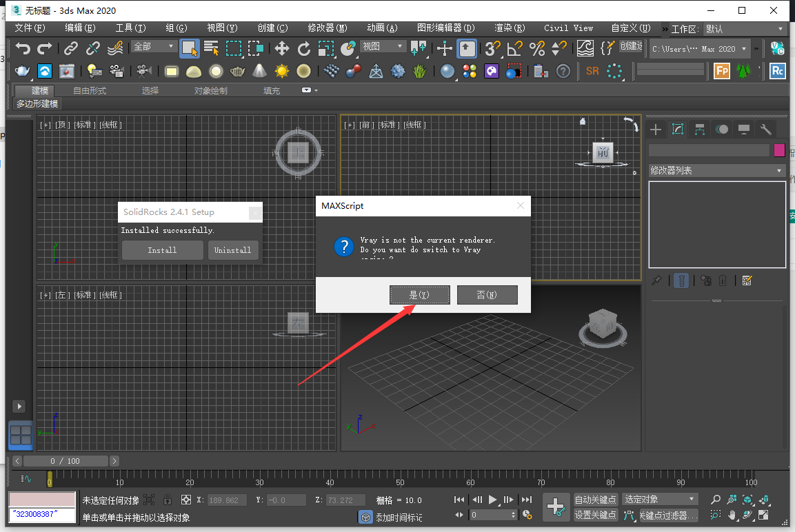Toggle Pin Stack icon

pos(656,280)
